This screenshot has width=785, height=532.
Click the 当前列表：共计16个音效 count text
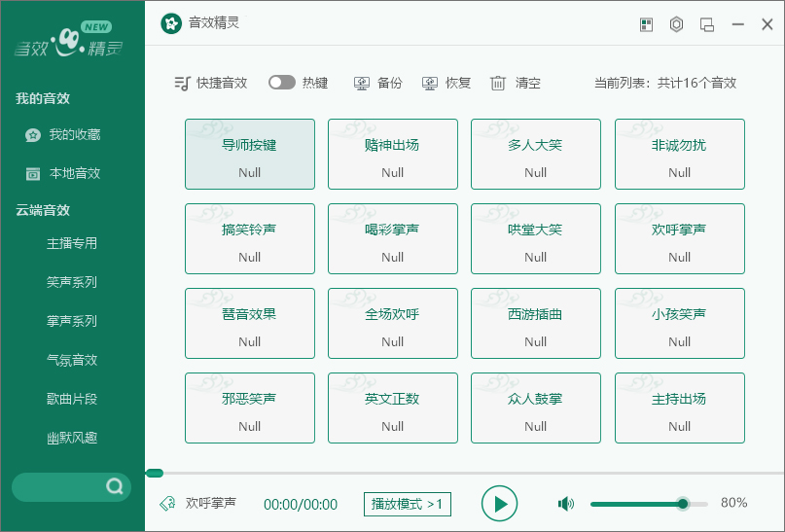pyautogui.click(x=665, y=83)
